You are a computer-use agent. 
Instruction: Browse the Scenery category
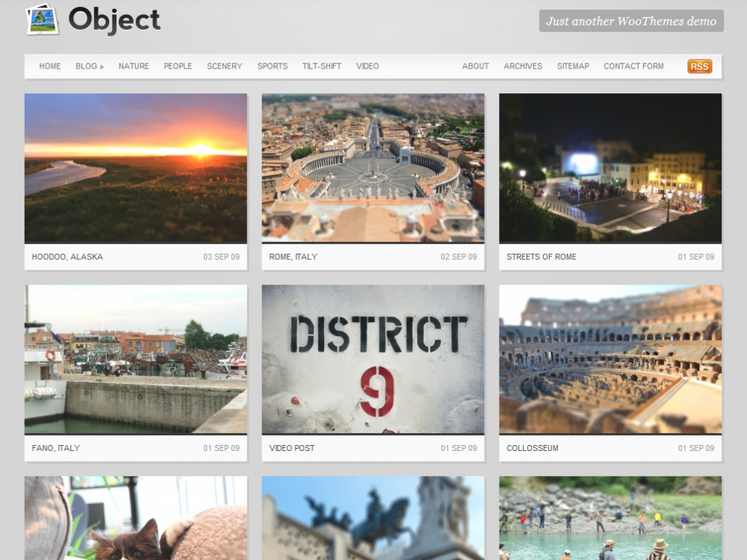pos(224,66)
